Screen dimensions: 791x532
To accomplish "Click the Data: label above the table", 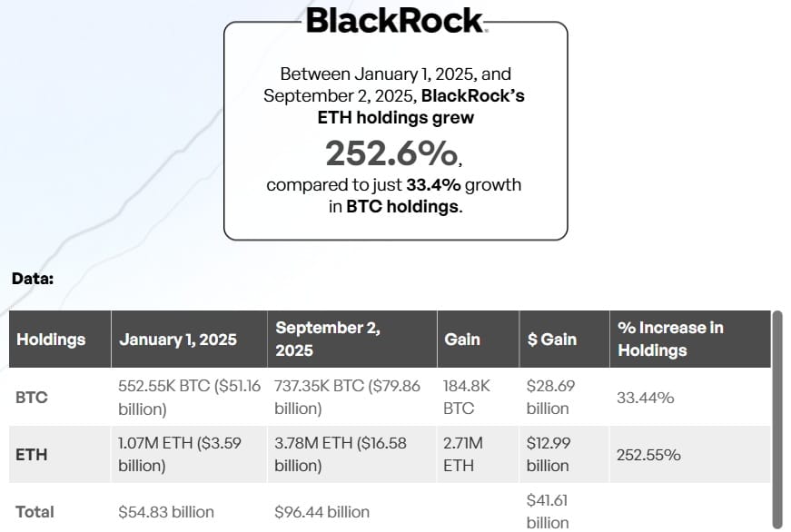I will (33, 279).
